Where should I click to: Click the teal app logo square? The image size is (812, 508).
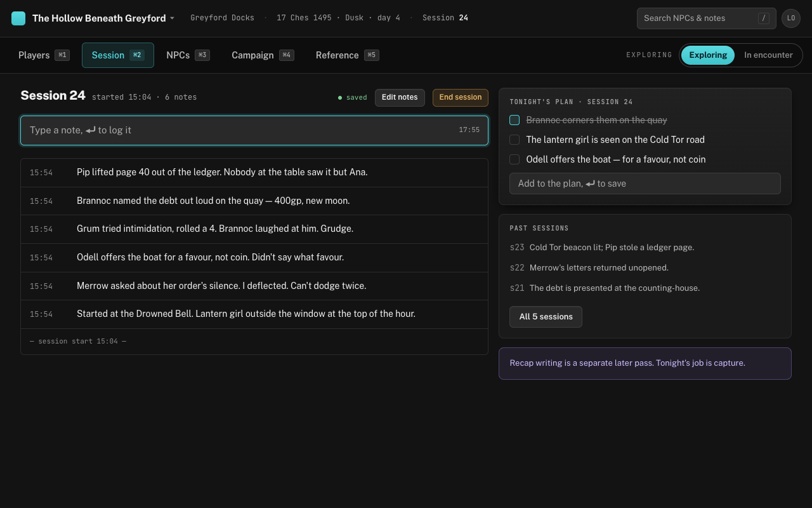tap(18, 18)
